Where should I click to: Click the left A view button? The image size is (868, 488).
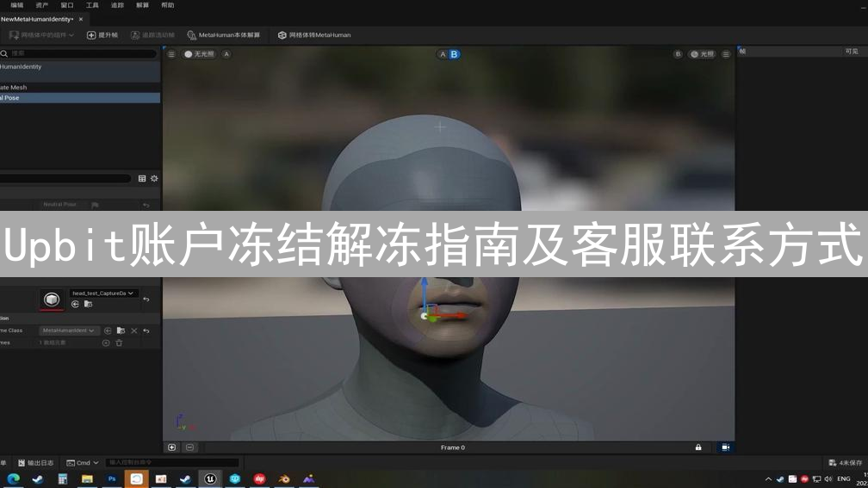pos(226,54)
